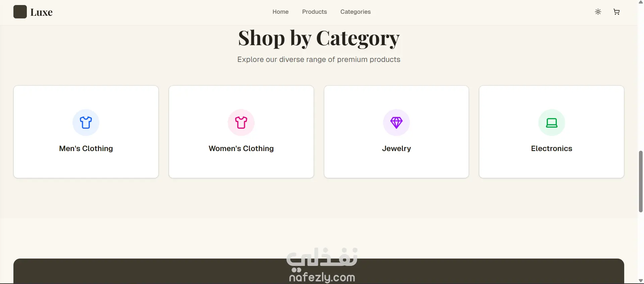The height and width of the screenshot is (284, 644).
Task: Click the pink shirt Women's Clothing icon
Action: pos(241,123)
